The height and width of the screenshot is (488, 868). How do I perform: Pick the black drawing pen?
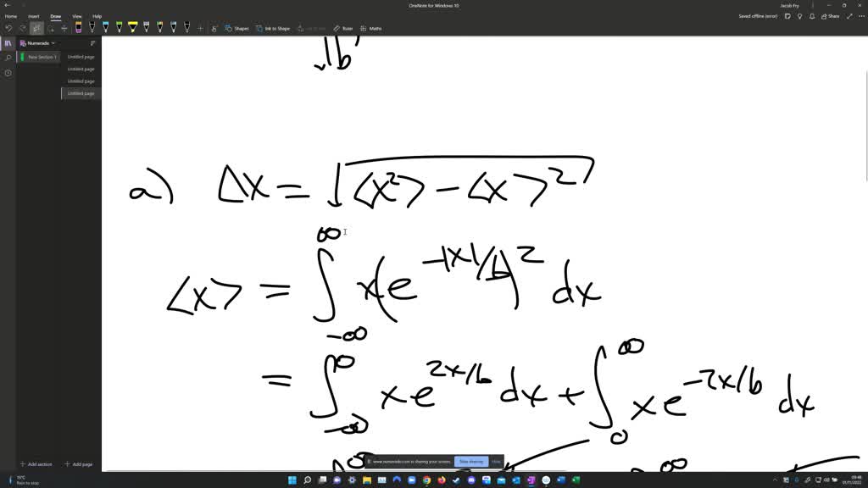tap(92, 28)
